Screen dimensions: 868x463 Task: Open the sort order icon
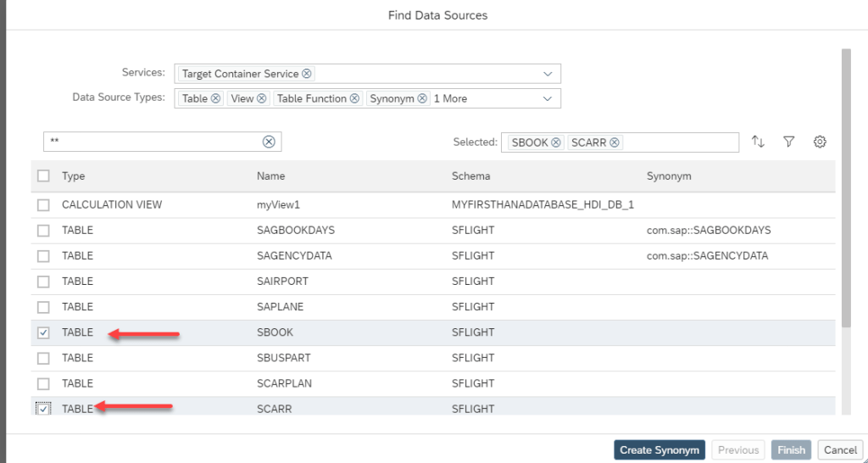click(x=758, y=142)
